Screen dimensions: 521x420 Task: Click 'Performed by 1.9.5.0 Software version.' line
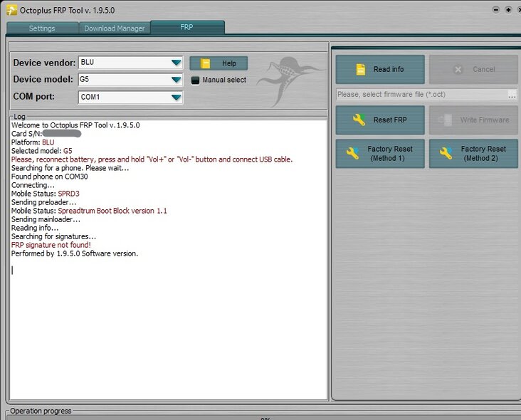(x=75, y=254)
